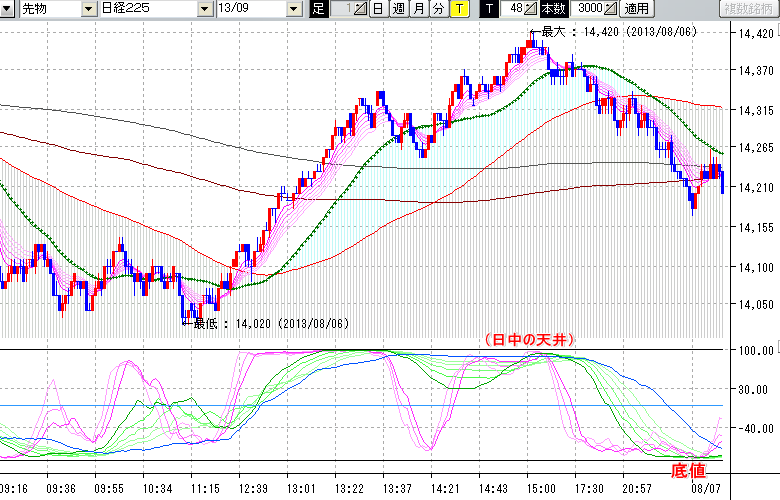Toggle the yellow T tick button

pos(458,9)
